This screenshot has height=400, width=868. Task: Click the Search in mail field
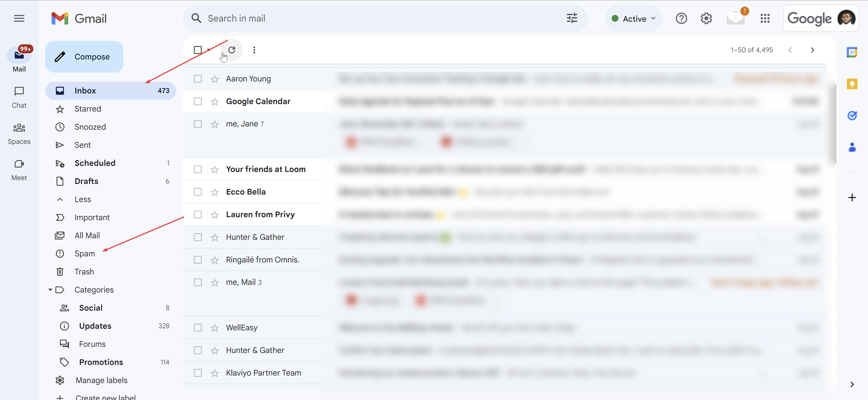tap(382, 18)
